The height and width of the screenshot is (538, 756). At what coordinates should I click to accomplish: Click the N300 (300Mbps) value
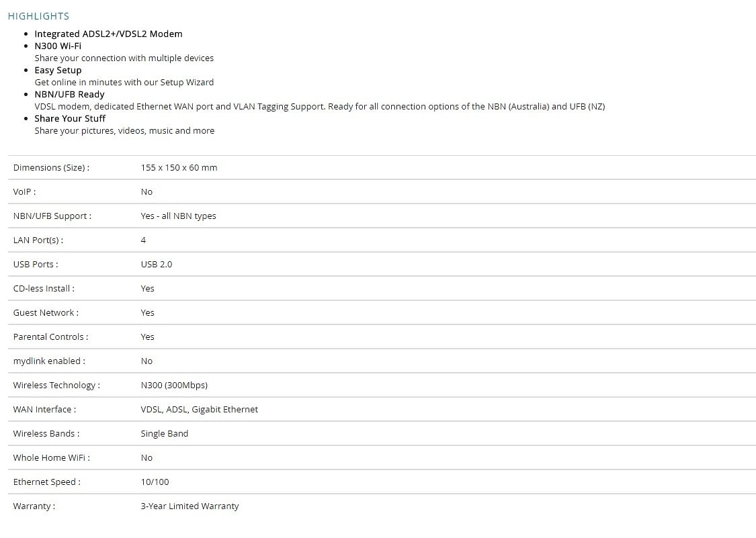174,385
